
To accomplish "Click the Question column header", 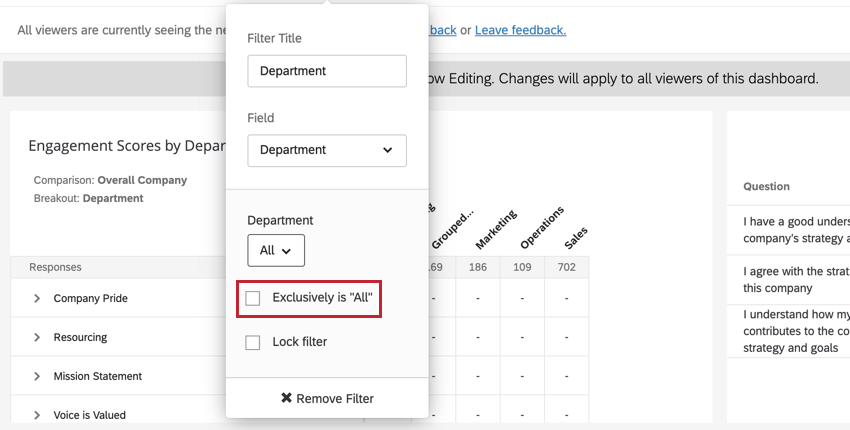I will [766, 187].
